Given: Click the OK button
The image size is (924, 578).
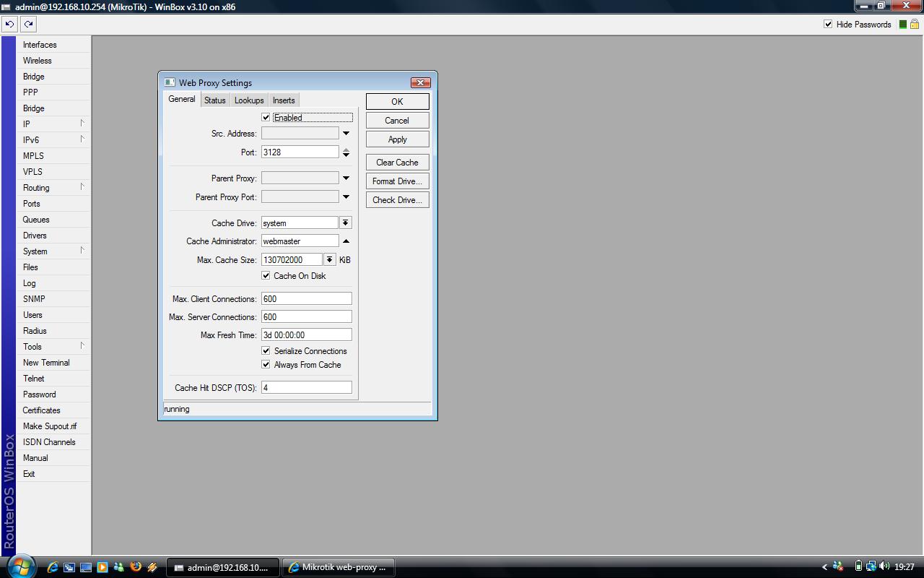Looking at the screenshot, I should tap(397, 101).
